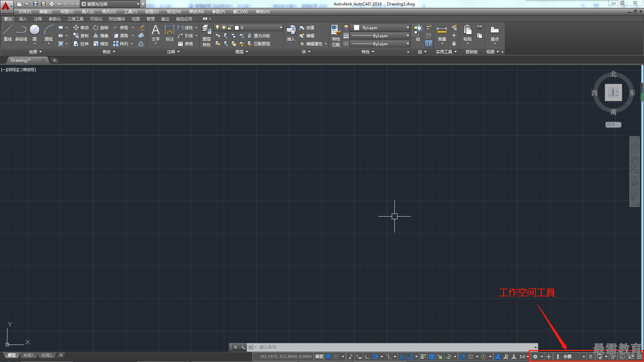
Task: Select the Arc (圆弧) tool
Action: coord(49,33)
